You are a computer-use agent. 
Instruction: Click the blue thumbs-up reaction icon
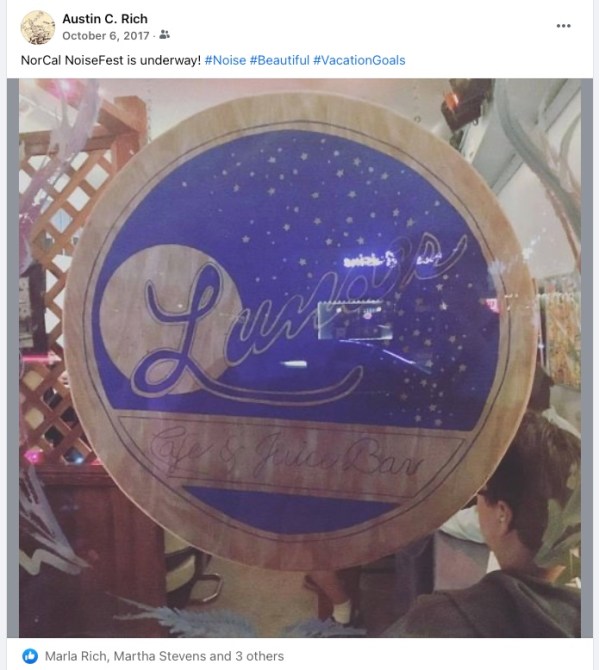(x=30, y=656)
